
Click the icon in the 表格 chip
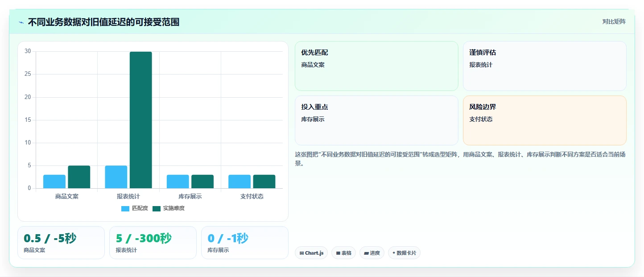point(338,253)
